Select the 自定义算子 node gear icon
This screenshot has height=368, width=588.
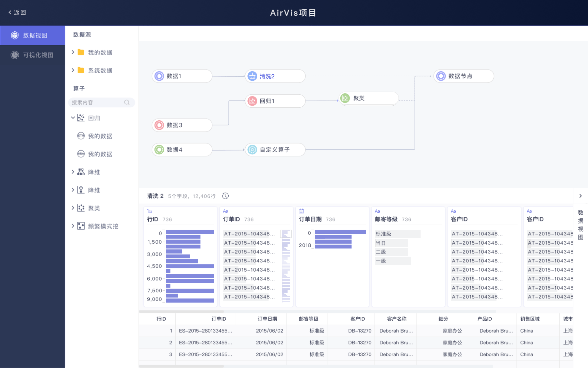[252, 150]
